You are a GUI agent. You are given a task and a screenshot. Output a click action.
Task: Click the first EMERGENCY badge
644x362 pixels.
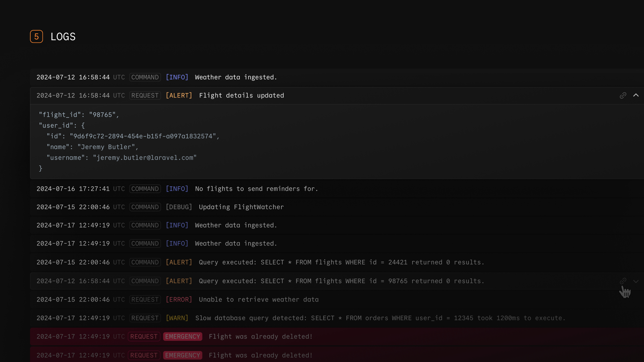pos(183,337)
